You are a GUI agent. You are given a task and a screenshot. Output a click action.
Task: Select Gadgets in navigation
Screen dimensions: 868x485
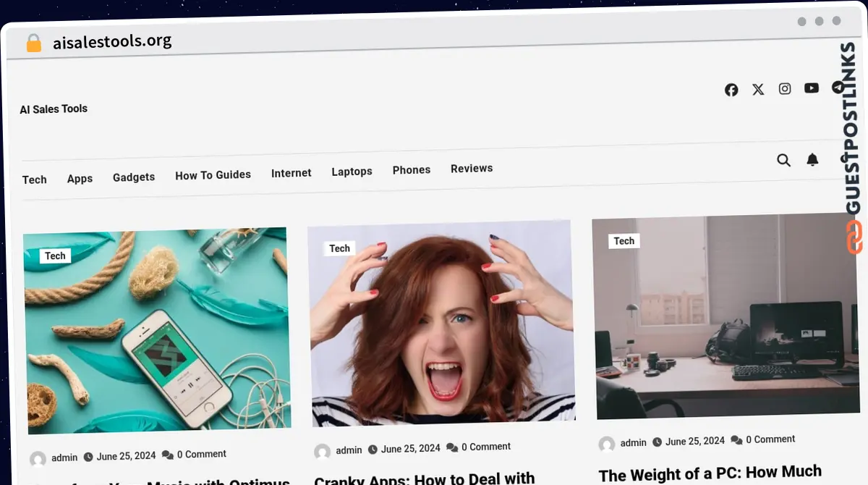[x=134, y=177]
